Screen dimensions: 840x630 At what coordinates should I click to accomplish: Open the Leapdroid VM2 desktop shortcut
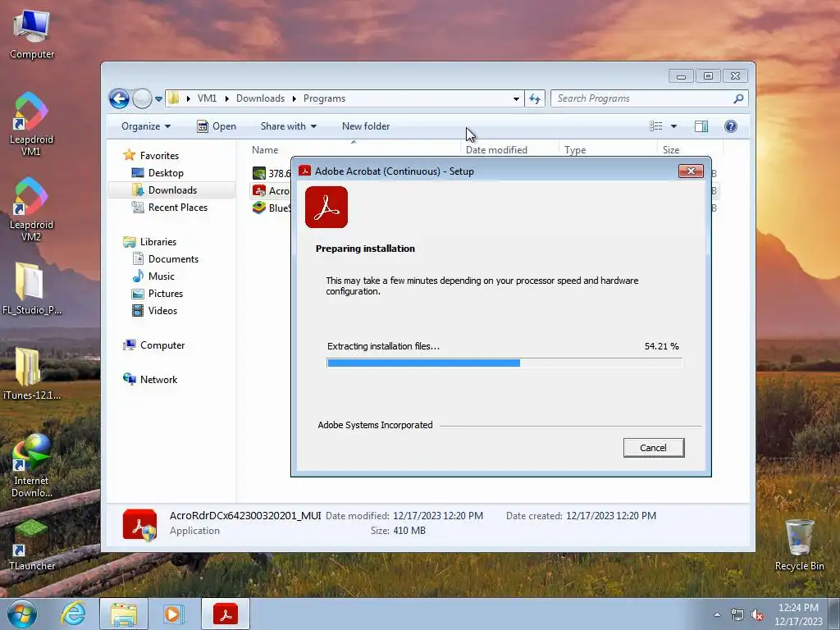click(x=31, y=209)
